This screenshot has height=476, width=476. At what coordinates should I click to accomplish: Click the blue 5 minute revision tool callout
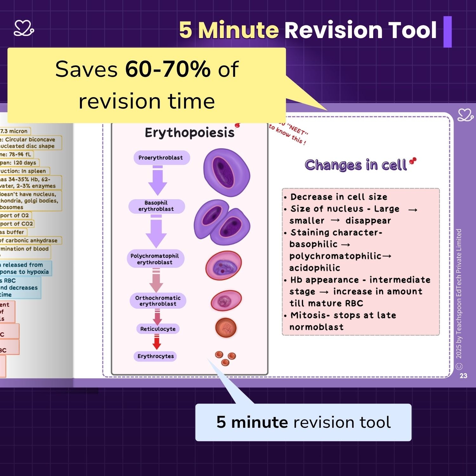click(x=303, y=422)
